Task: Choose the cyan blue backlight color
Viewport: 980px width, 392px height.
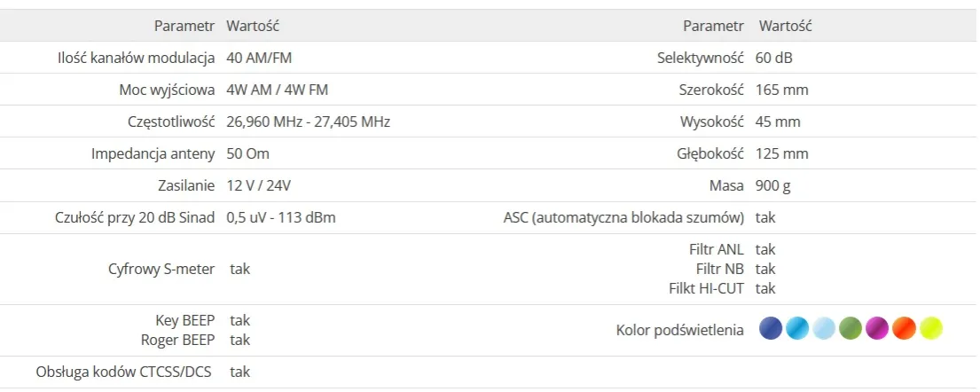Action: tap(798, 329)
